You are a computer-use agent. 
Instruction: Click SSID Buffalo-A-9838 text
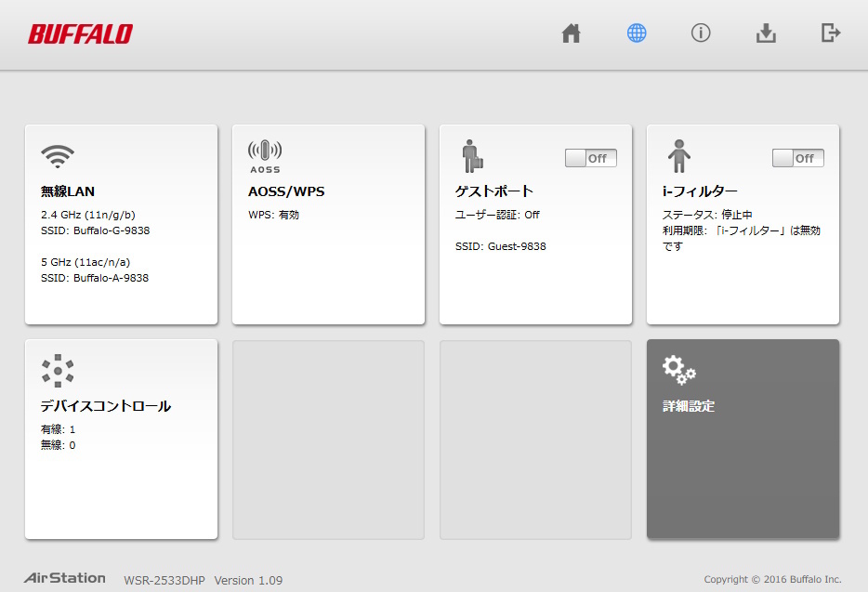95,277
